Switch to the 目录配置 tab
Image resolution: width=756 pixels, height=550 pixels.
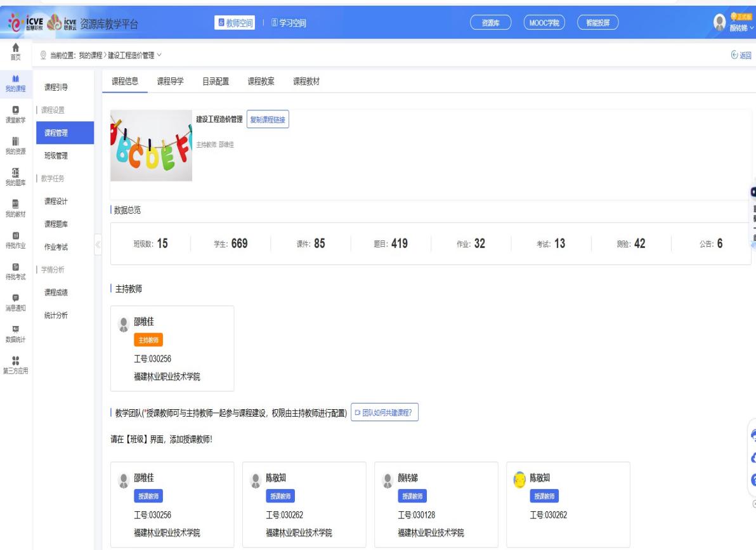tap(216, 81)
